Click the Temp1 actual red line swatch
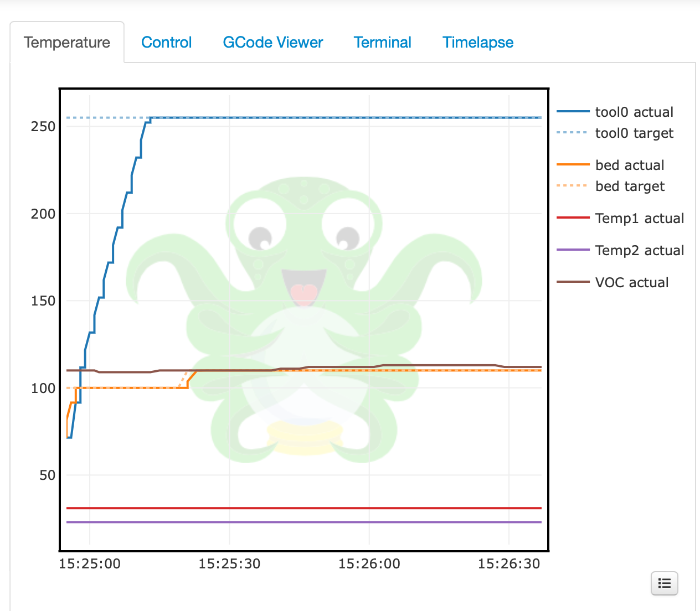700x611 pixels. click(573, 218)
